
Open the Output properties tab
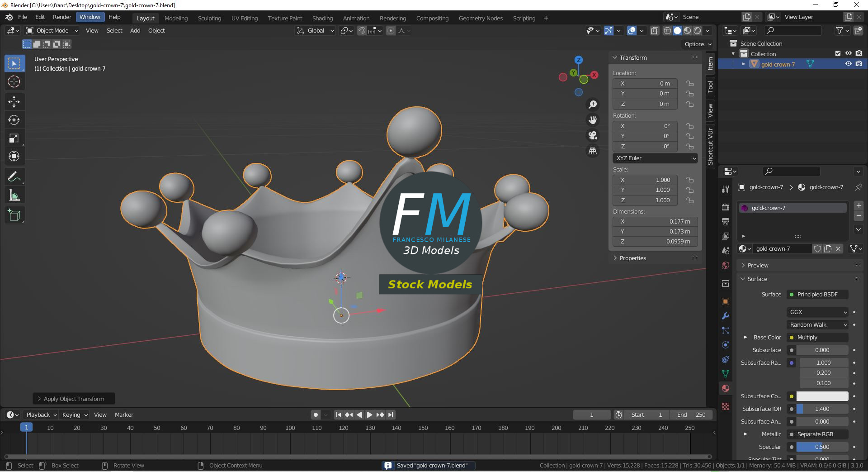point(726,221)
